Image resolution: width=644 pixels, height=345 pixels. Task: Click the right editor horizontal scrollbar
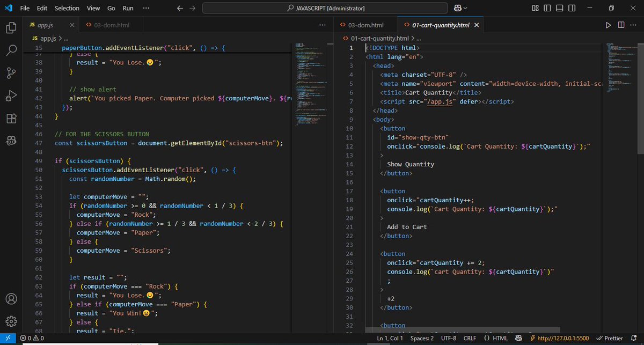pyautogui.click(x=463, y=331)
